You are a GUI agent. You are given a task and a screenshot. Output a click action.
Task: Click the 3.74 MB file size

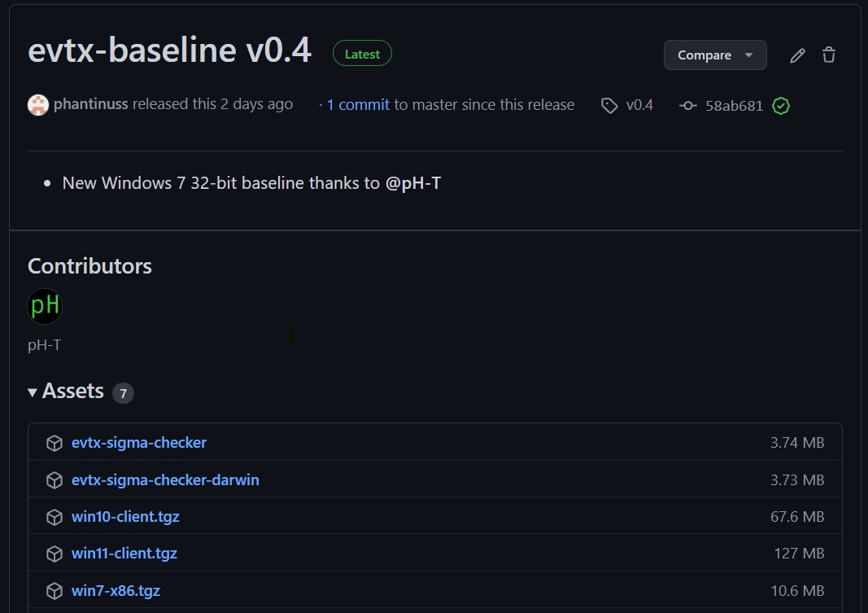pos(797,442)
